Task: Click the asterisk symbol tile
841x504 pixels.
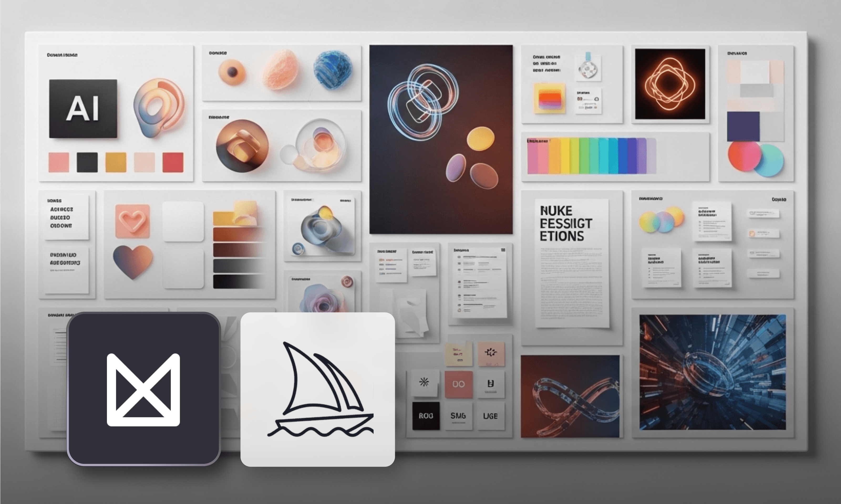Action: point(424,382)
